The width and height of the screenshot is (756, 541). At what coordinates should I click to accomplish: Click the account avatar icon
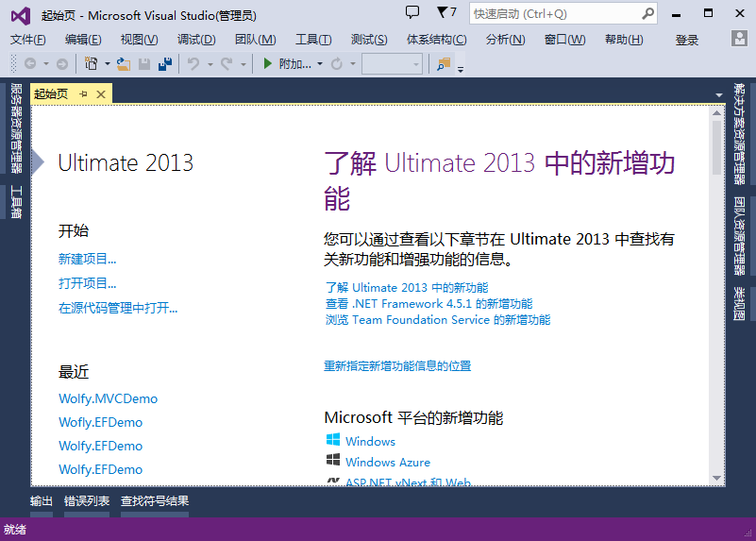click(739, 39)
